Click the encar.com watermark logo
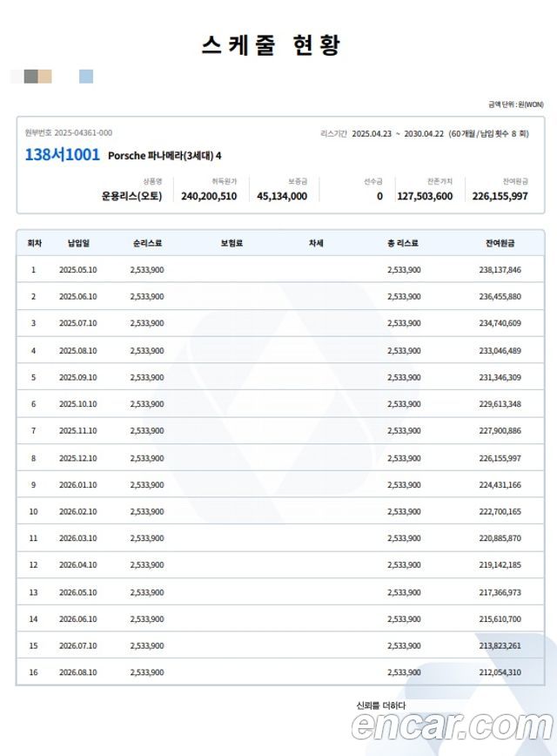The height and width of the screenshot is (756, 557). tap(453, 725)
